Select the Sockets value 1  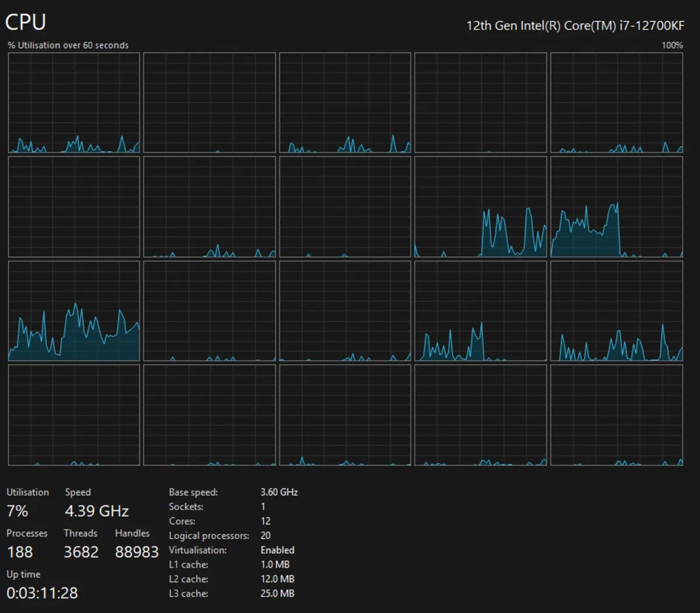click(263, 506)
